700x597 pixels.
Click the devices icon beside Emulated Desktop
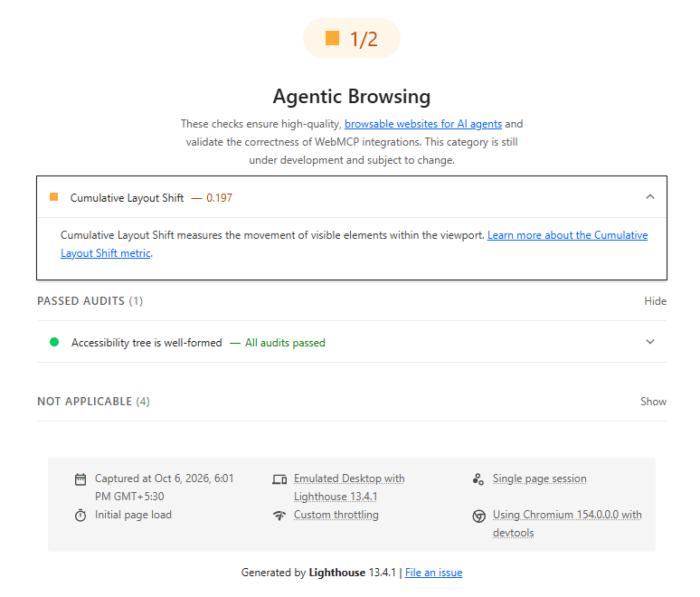click(x=279, y=479)
